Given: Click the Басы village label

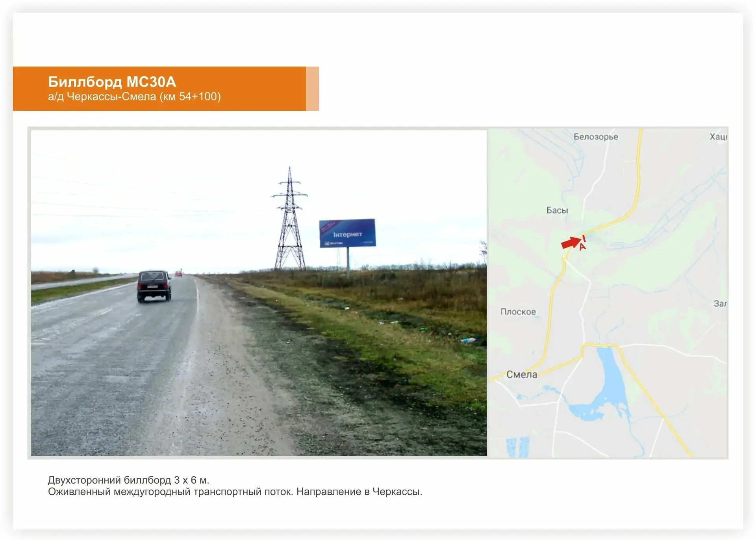Looking at the screenshot, I should [557, 210].
